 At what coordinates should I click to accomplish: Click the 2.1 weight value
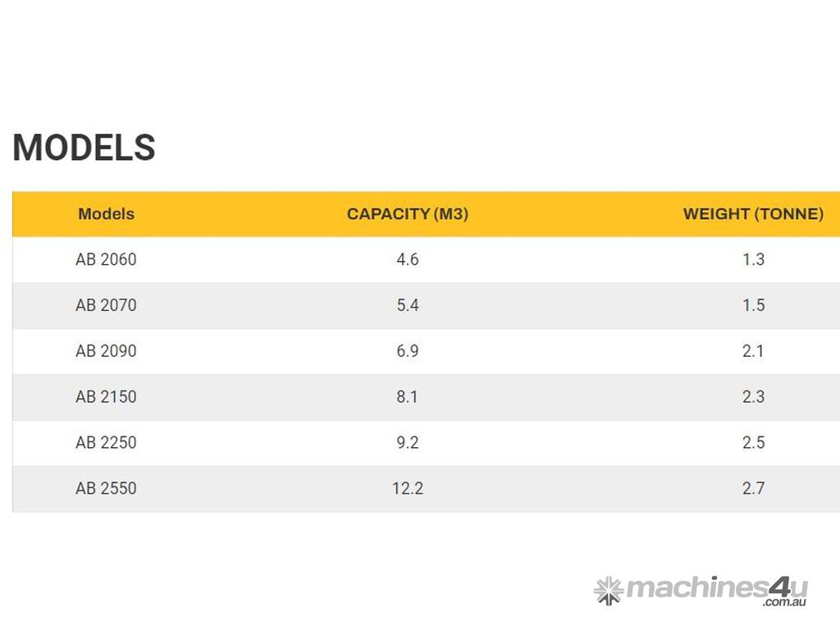tap(753, 351)
